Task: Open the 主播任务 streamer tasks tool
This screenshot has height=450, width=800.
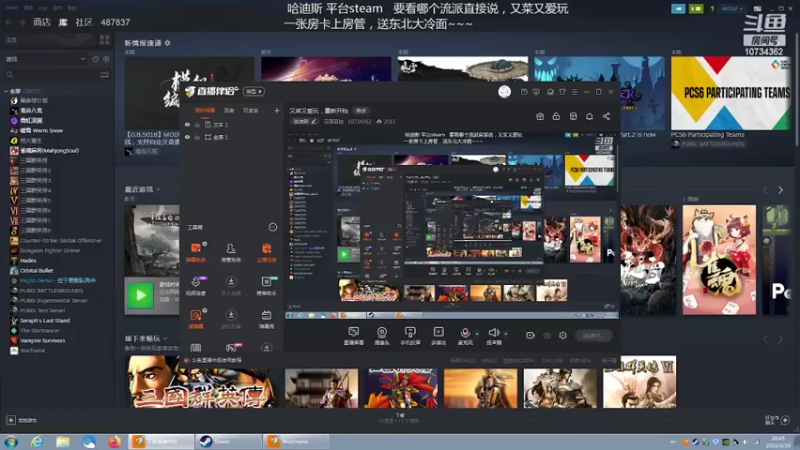Action: coord(266,252)
